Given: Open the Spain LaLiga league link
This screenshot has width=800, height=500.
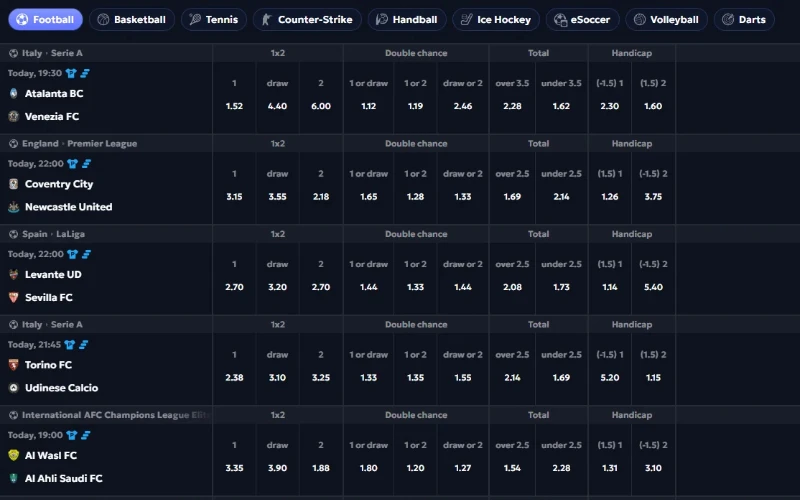Looking at the screenshot, I should (53, 234).
